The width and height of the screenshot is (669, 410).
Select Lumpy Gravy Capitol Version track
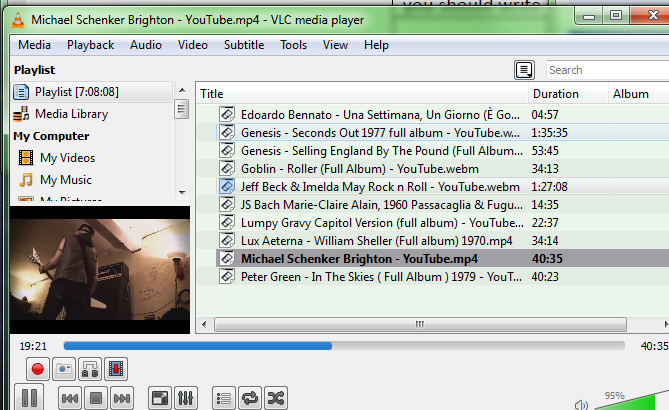click(x=442, y=223)
